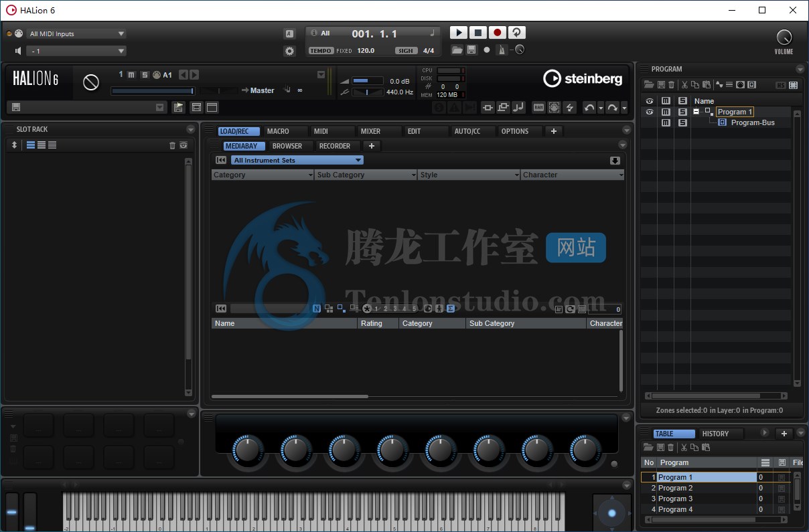The height and width of the screenshot is (532, 809).
Task: Click the first quick control knob
Action: (247, 450)
